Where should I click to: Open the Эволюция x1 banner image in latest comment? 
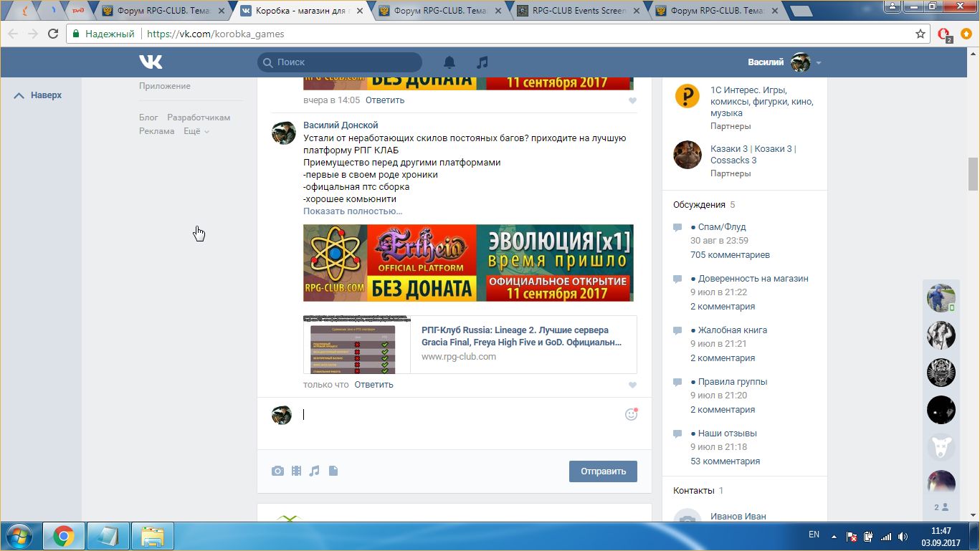pos(468,263)
